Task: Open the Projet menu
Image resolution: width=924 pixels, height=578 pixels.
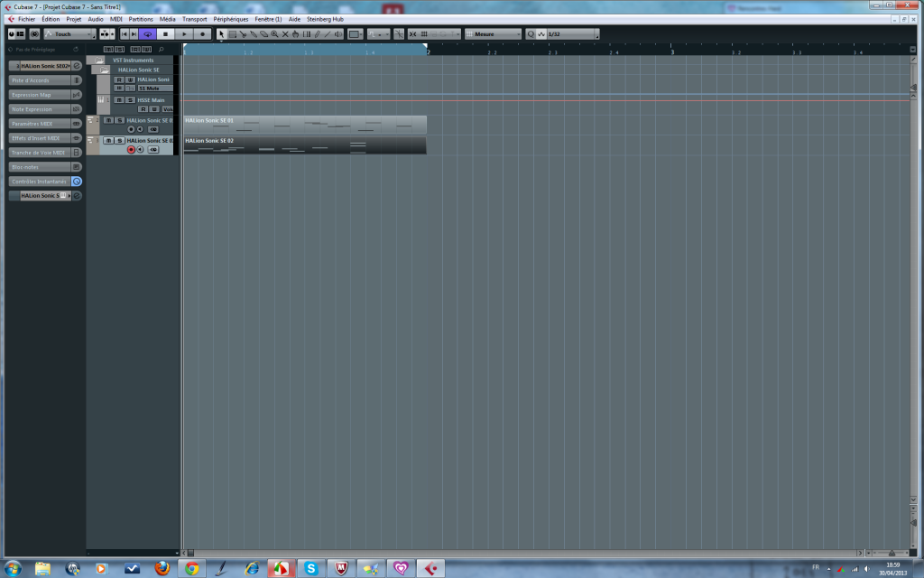Action: pos(74,19)
